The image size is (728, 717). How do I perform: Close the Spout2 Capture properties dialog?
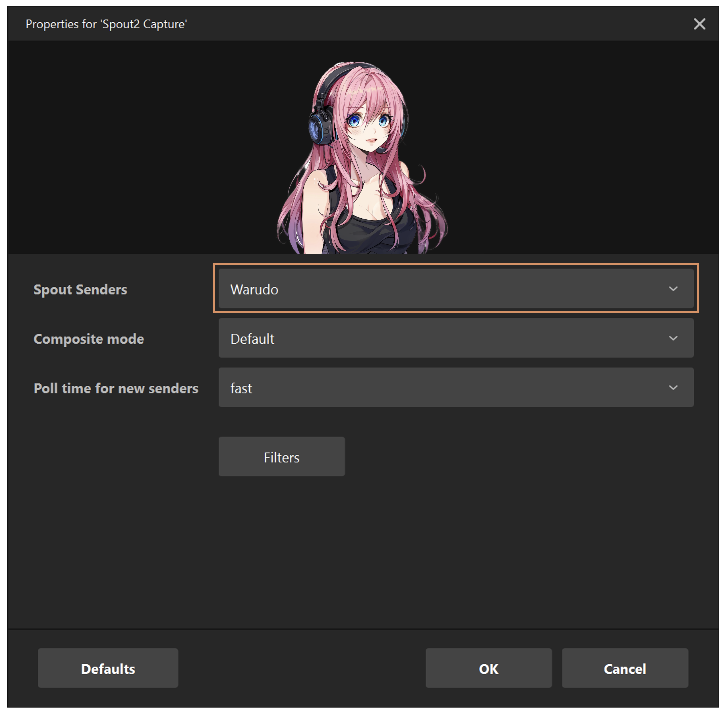coord(699,24)
